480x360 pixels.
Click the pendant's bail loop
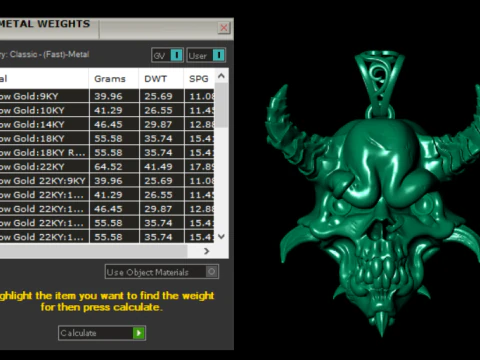[379, 83]
